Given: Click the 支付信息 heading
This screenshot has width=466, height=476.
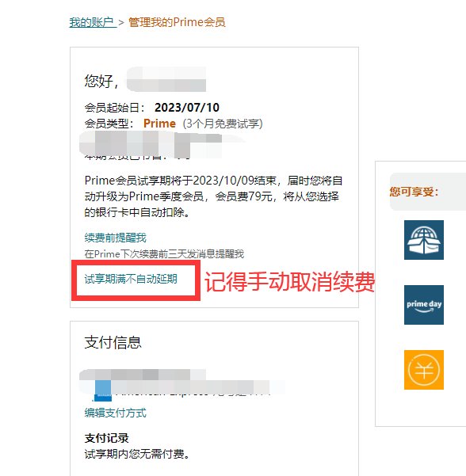Looking at the screenshot, I should [x=113, y=342].
